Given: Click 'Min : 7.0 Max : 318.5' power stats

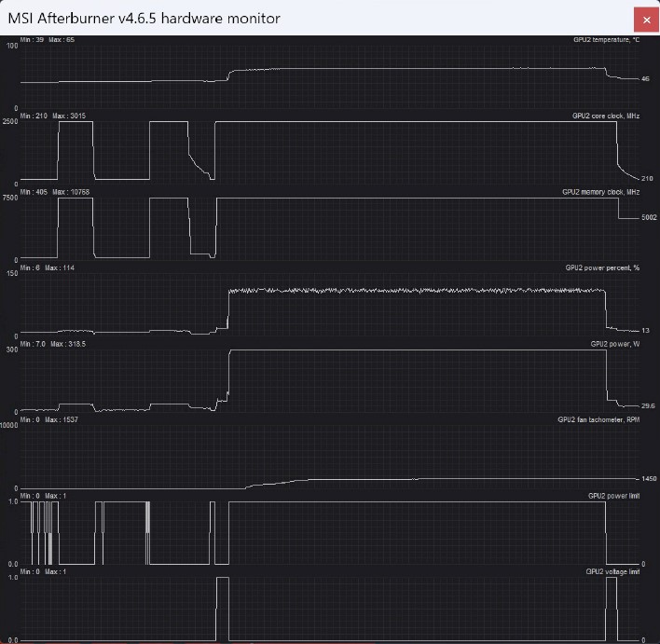Looking at the screenshot, I should (52, 344).
